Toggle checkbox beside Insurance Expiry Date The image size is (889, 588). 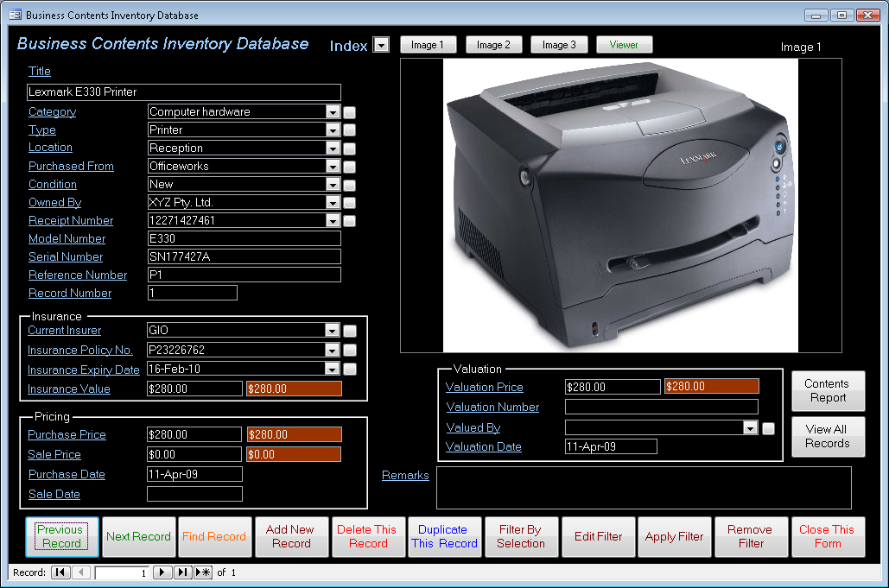pos(350,370)
